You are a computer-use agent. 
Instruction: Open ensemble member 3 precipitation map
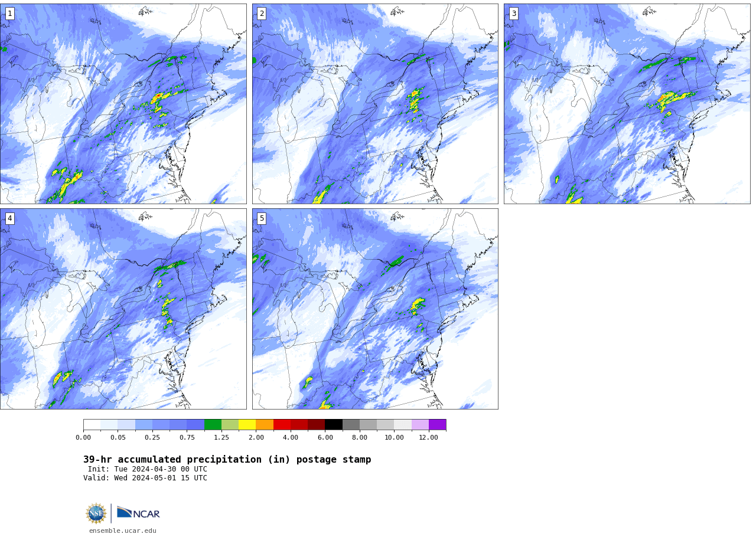[x=627, y=104]
